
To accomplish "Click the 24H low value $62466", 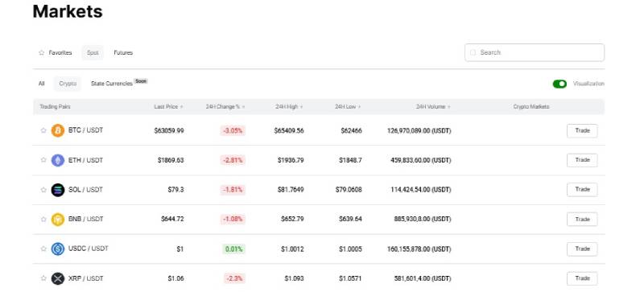I will (x=351, y=130).
